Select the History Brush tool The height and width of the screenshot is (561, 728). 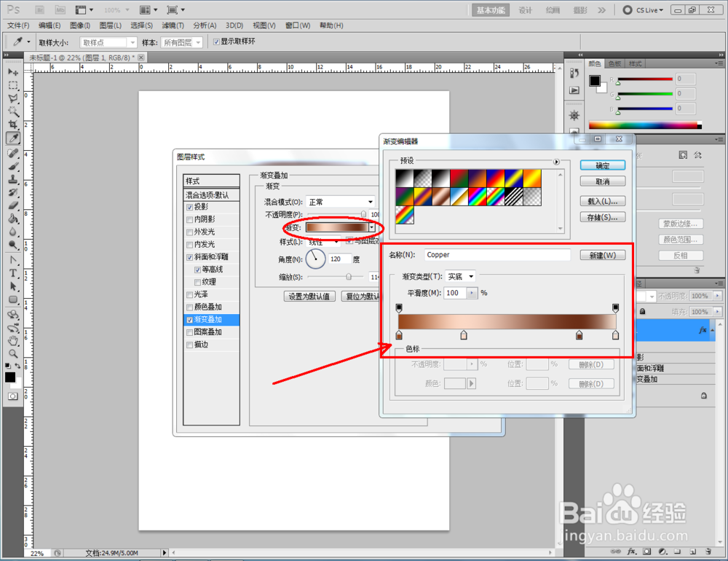coord(13,192)
